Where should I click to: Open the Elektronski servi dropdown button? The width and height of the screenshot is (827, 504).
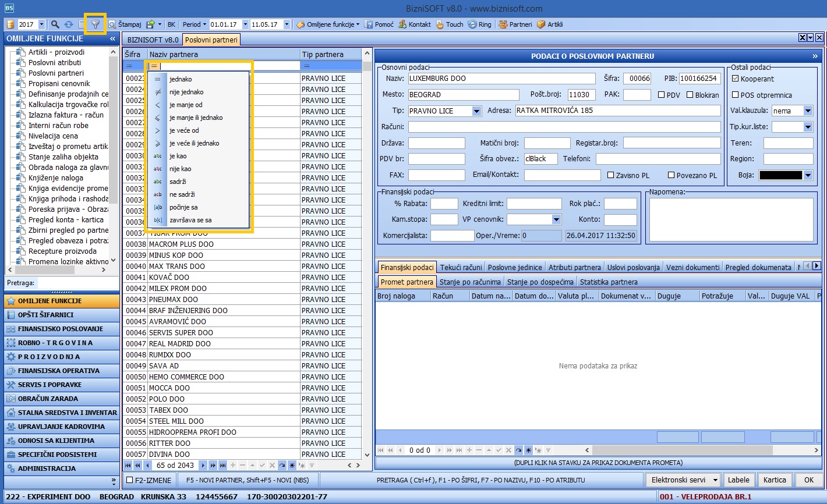[x=682, y=480]
